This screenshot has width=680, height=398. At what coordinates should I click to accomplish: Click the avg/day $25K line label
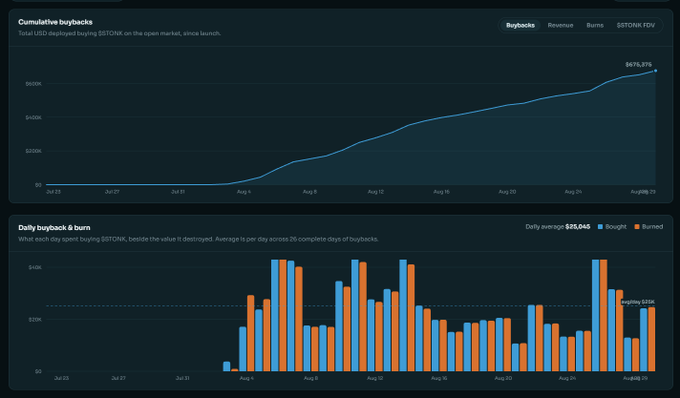coord(638,302)
